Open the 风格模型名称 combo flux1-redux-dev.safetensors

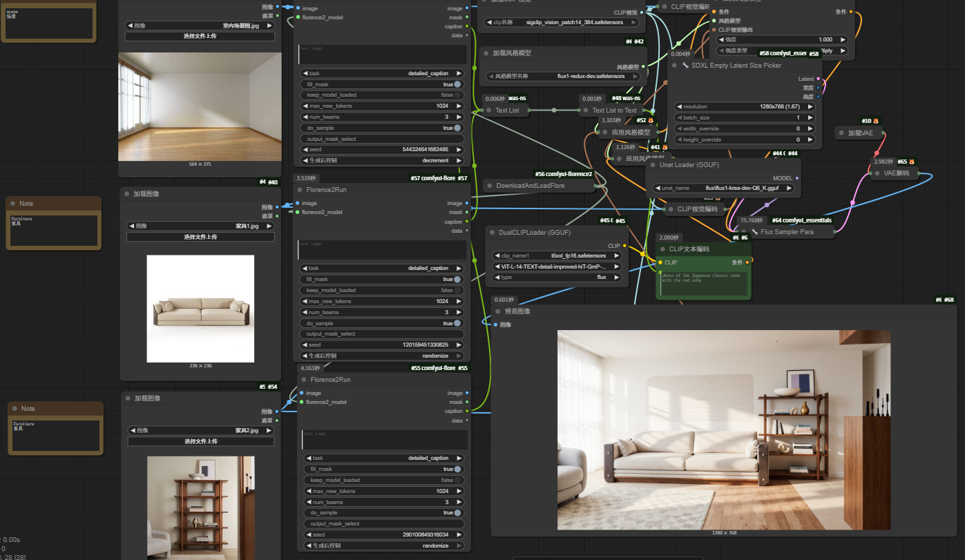(563, 77)
